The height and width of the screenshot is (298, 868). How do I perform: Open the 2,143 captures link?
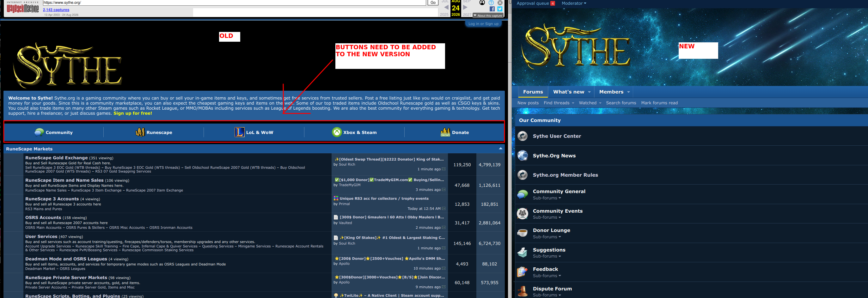click(x=56, y=10)
